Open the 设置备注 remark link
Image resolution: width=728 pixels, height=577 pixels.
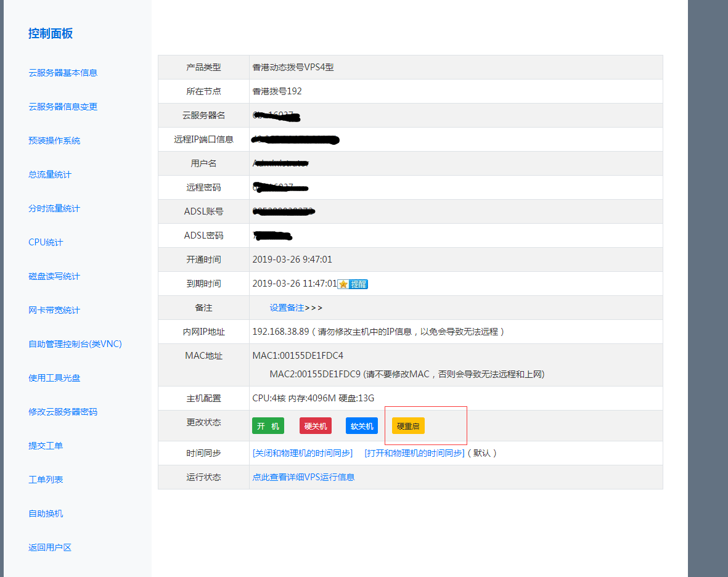pos(287,308)
